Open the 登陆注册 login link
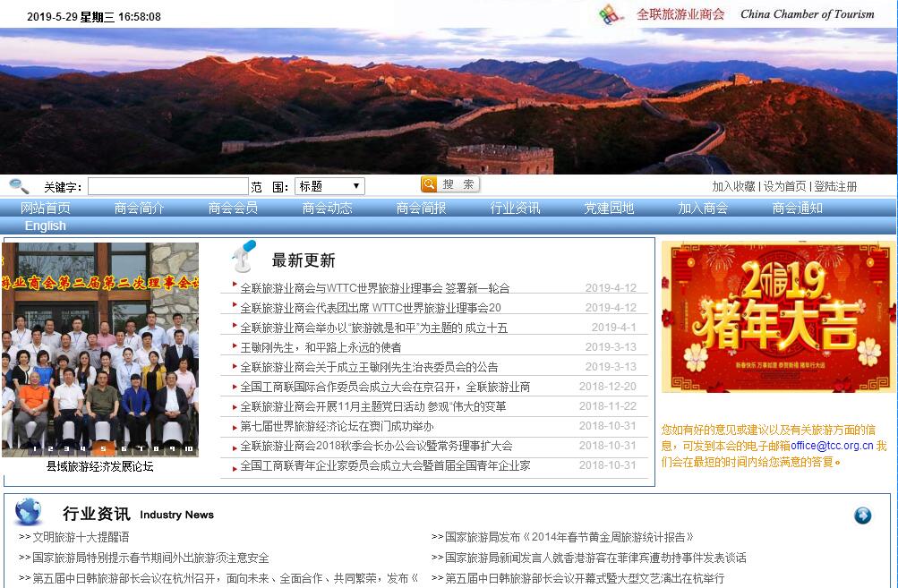 coord(834,186)
